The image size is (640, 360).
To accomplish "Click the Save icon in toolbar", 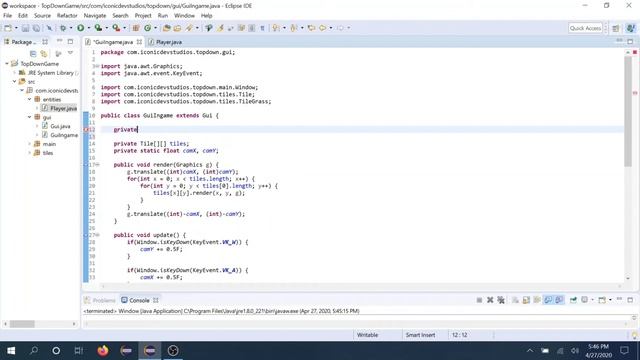I will pos(25,28).
